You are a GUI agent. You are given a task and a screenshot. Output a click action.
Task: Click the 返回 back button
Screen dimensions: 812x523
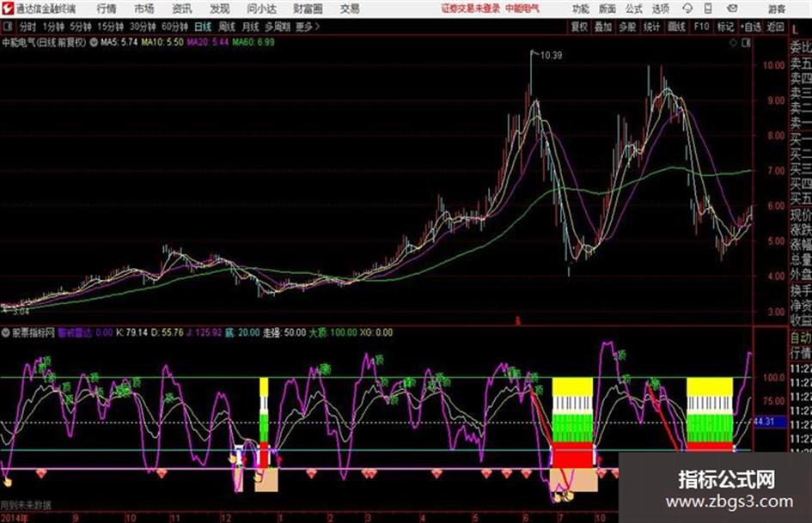(x=775, y=27)
